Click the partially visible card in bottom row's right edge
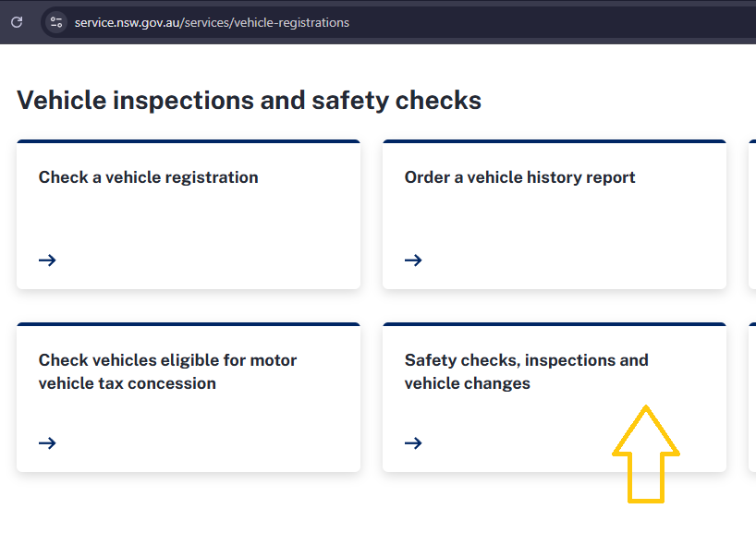The height and width of the screenshot is (533, 756). 751,397
